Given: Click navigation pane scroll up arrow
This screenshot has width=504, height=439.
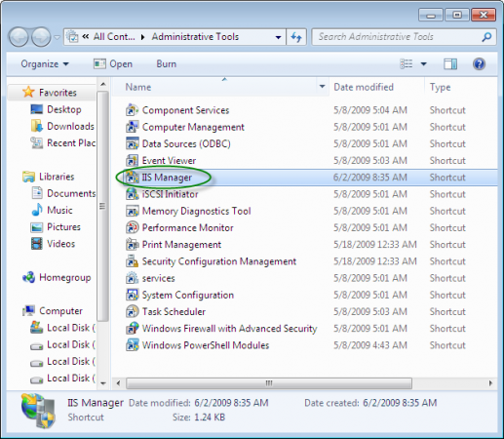Looking at the screenshot, I should (103, 85).
